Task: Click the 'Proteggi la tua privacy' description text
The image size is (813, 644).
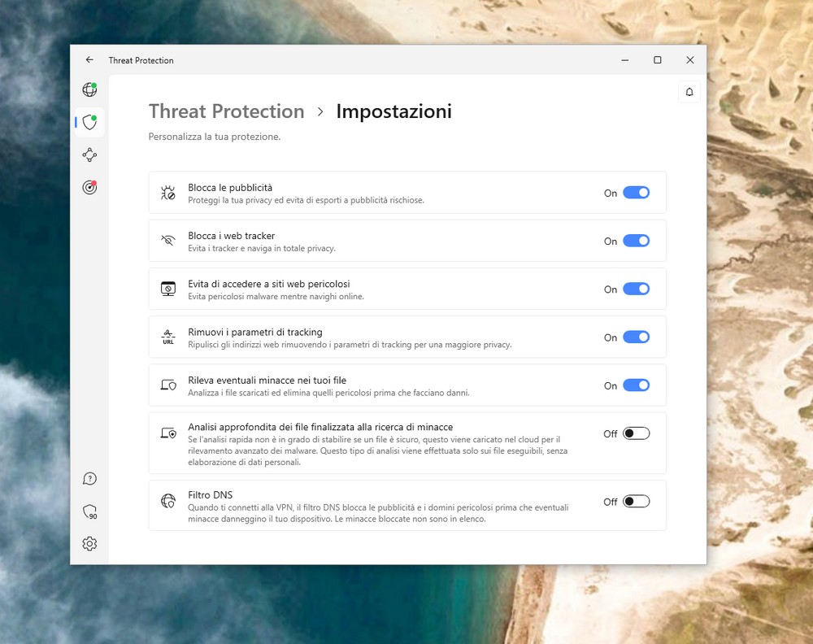Action: (x=306, y=200)
